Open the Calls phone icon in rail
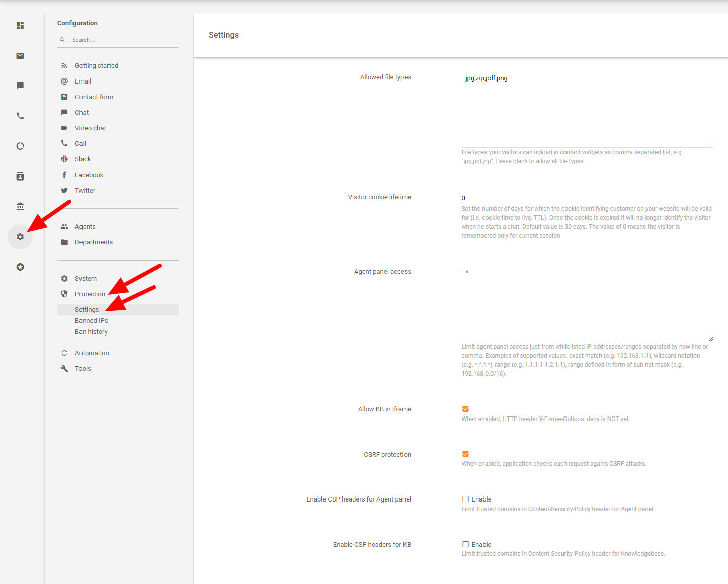The image size is (728, 584). 20,116
